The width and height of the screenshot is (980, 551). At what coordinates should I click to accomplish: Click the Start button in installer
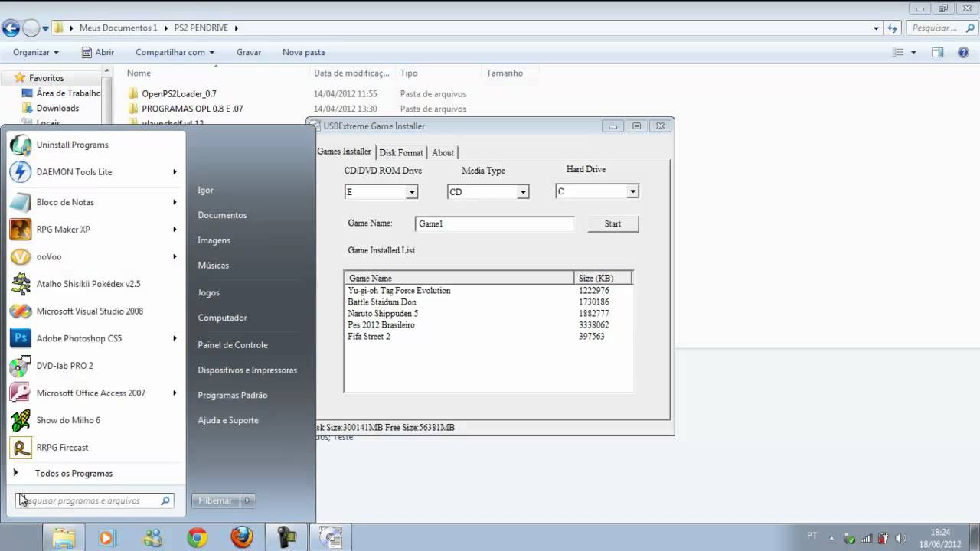click(x=612, y=223)
